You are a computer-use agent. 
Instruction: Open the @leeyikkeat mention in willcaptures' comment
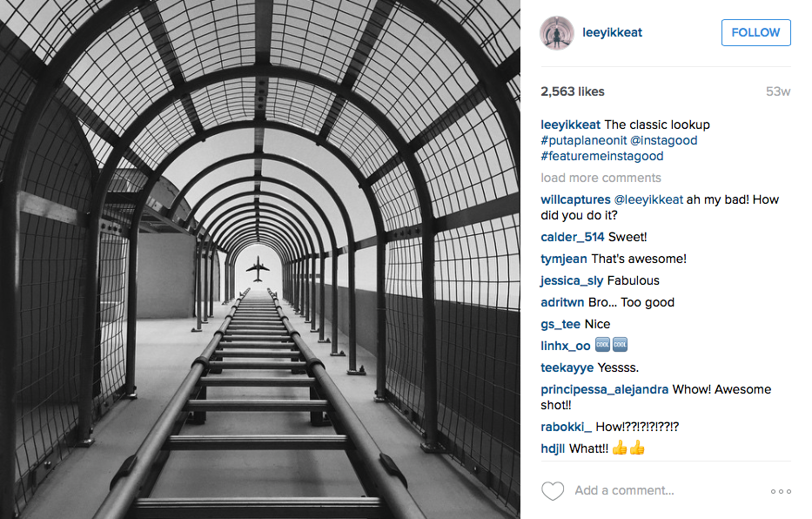pyautogui.click(x=648, y=199)
